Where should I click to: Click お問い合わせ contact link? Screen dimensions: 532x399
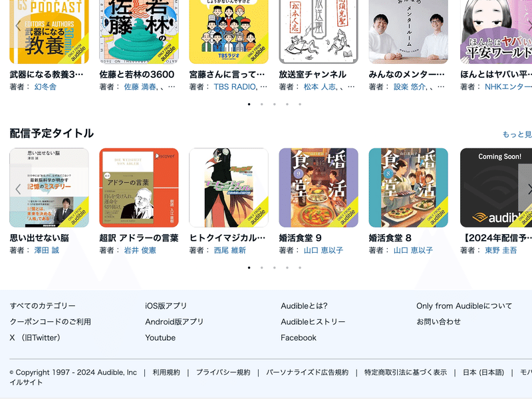(x=438, y=322)
